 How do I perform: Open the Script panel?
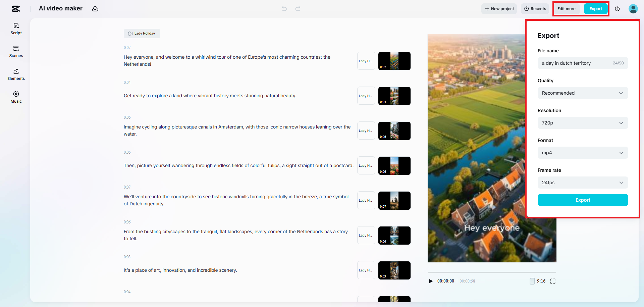[x=16, y=29]
